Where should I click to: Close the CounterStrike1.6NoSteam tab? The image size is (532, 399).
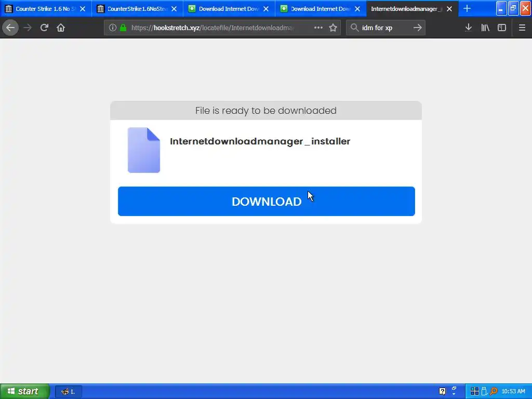[x=174, y=9]
